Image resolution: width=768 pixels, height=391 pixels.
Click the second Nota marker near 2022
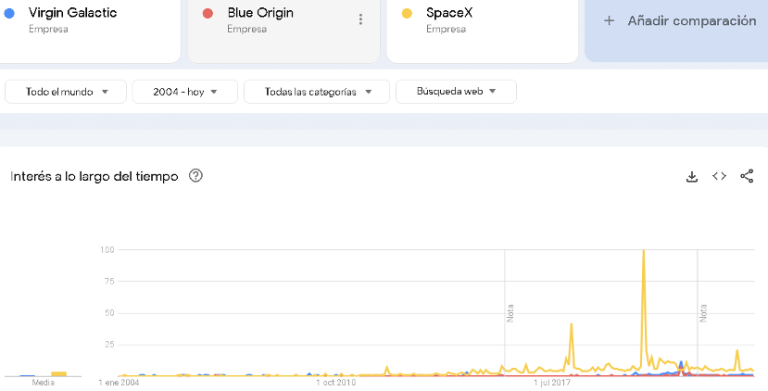pyautogui.click(x=703, y=313)
